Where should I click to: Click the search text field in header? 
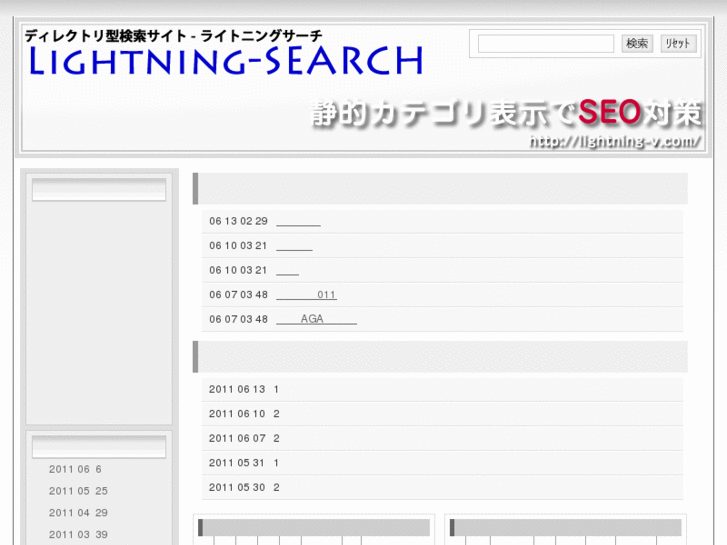(x=546, y=44)
